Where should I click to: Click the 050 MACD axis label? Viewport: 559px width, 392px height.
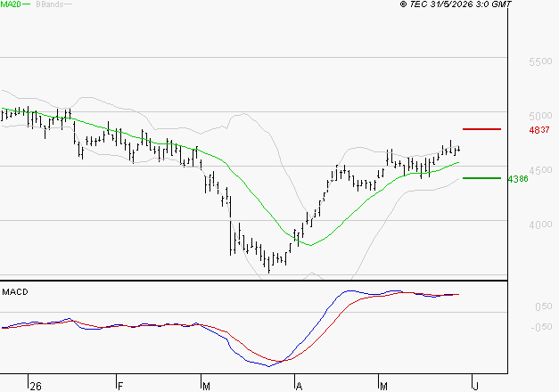tap(544, 306)
